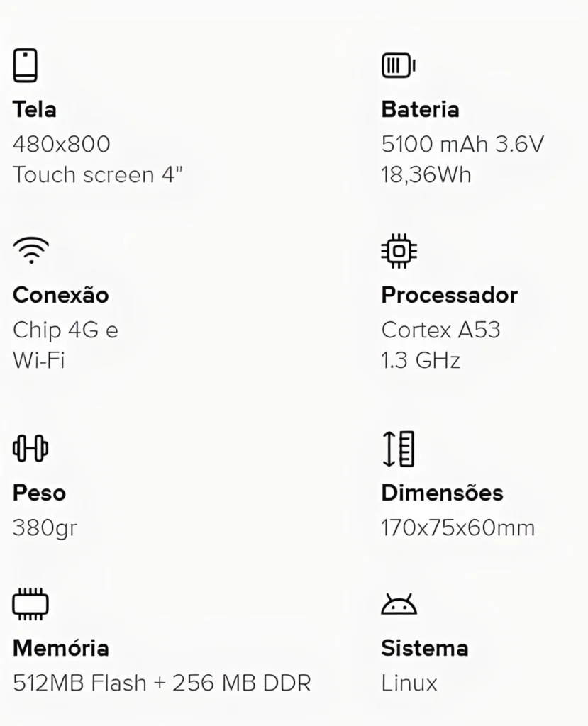
Task: Click the Cortex A53 processor text
Action: click(440, 330)
